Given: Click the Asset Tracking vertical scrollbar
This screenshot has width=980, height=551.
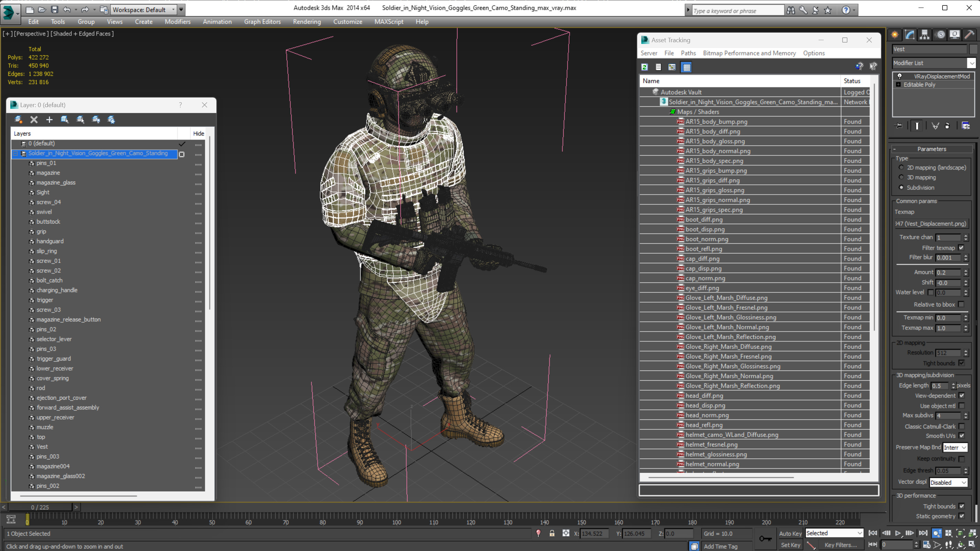Looking at the screenshot, I should tap(874, 208).
